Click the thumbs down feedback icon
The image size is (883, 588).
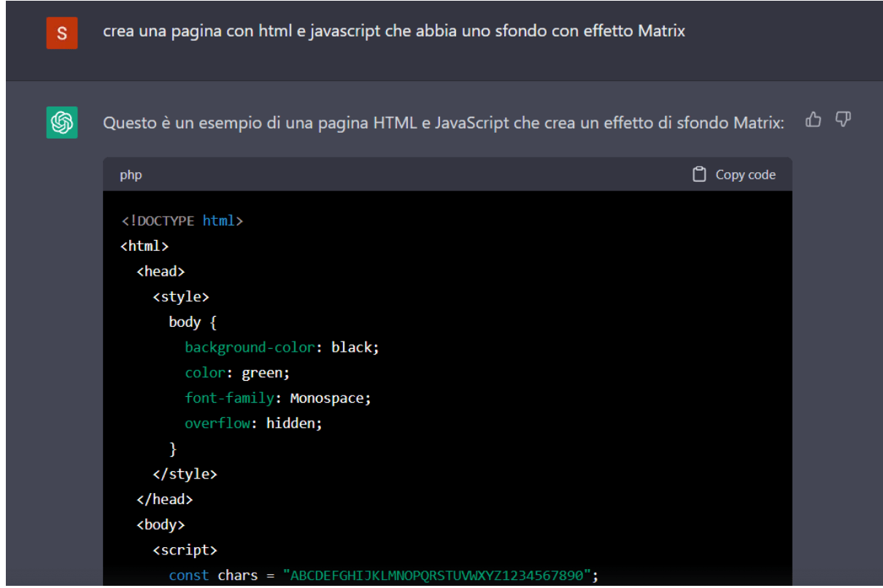pos(843,120)
